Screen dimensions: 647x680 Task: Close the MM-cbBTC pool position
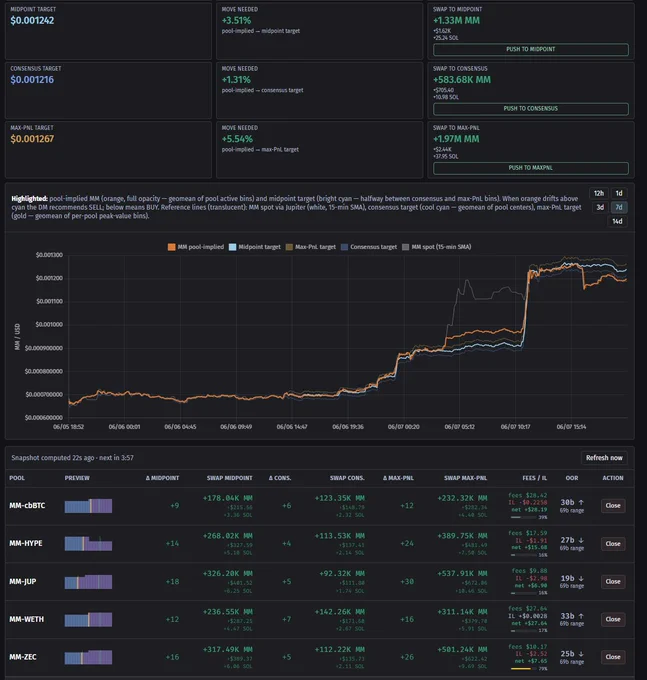tap(613, 506)
